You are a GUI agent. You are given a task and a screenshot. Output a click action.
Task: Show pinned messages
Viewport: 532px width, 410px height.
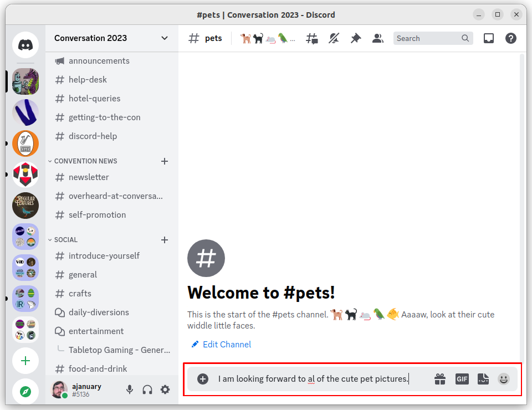(356, 38)
